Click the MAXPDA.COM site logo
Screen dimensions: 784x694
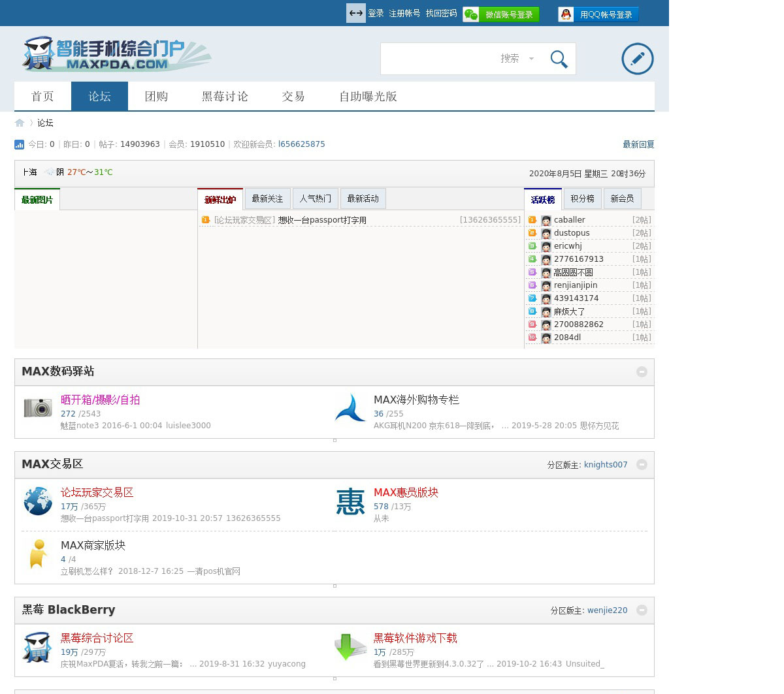point(116,54)
